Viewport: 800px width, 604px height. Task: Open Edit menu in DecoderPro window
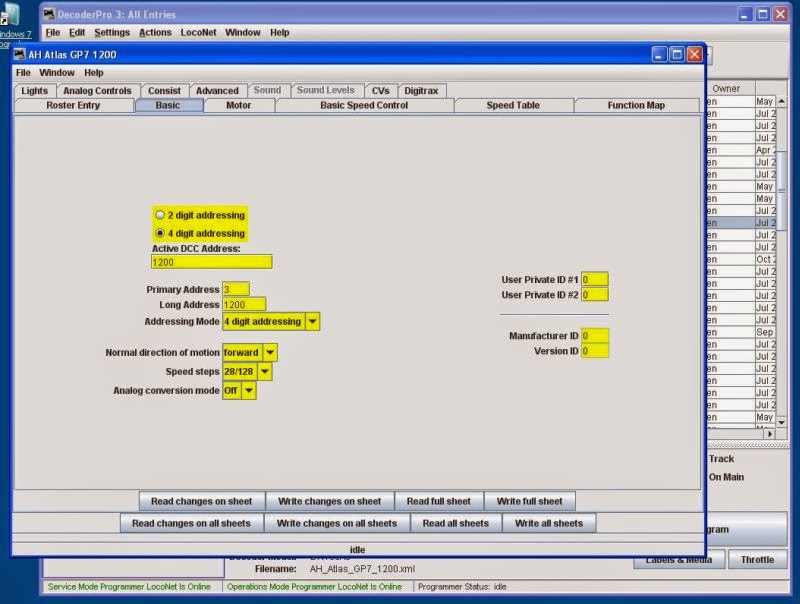point(77,33)
